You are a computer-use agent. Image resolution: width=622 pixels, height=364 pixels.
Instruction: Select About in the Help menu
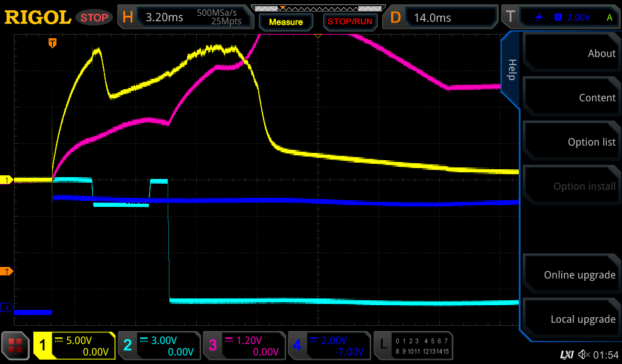click(571, 53)
